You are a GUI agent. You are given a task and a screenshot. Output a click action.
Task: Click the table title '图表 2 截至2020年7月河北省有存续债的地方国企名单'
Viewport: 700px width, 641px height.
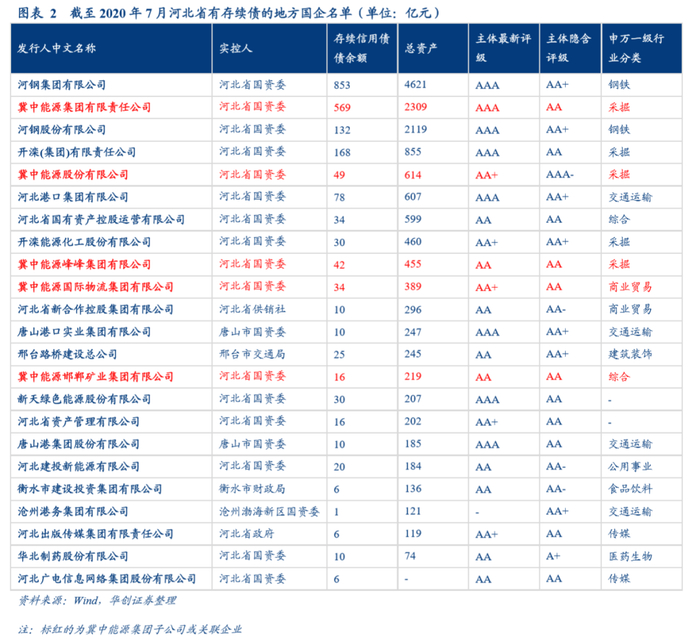click(229, 12)
